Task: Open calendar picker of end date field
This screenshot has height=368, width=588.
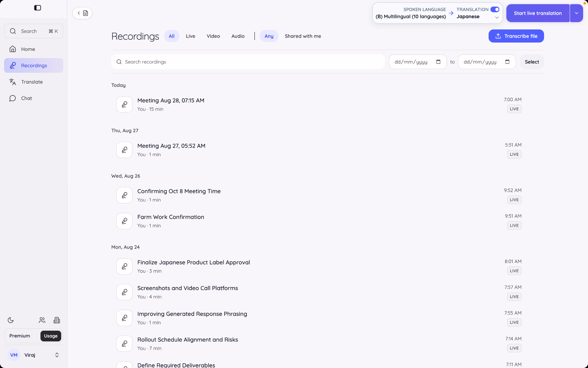Action: tap(507, 62)
